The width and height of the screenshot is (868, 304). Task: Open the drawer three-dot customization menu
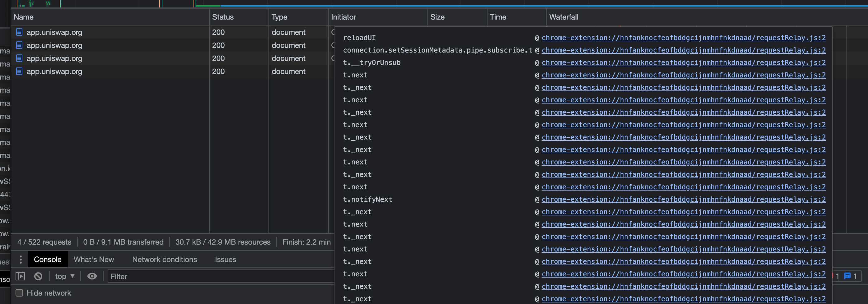coord(21,259)
